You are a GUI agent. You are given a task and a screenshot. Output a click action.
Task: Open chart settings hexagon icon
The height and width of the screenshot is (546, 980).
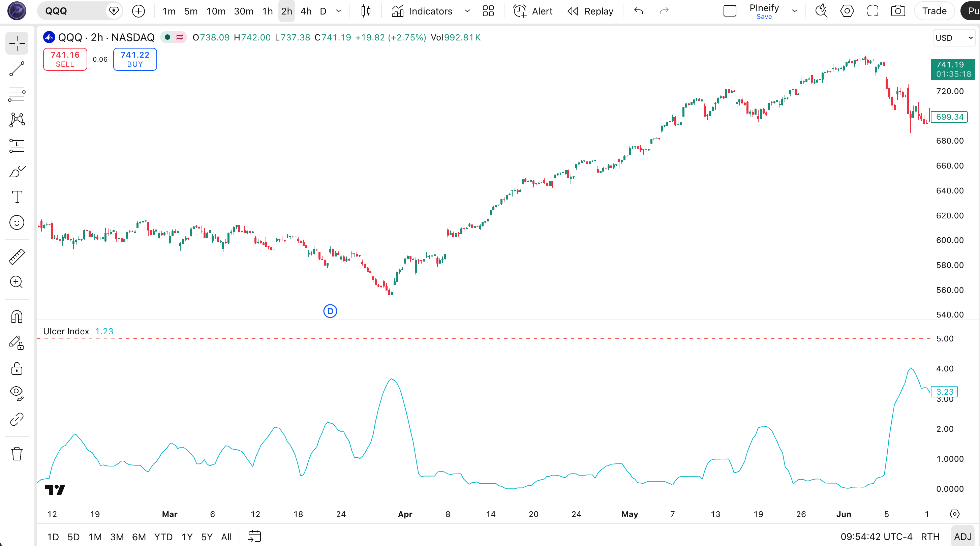coord(847,11)
